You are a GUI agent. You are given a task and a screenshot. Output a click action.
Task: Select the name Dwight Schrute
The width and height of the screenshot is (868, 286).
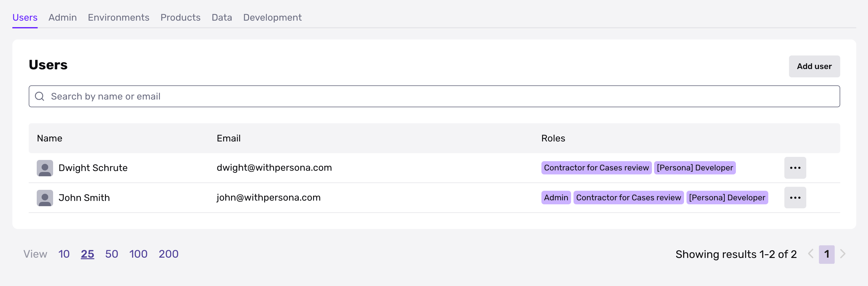[x=93, y=168]
